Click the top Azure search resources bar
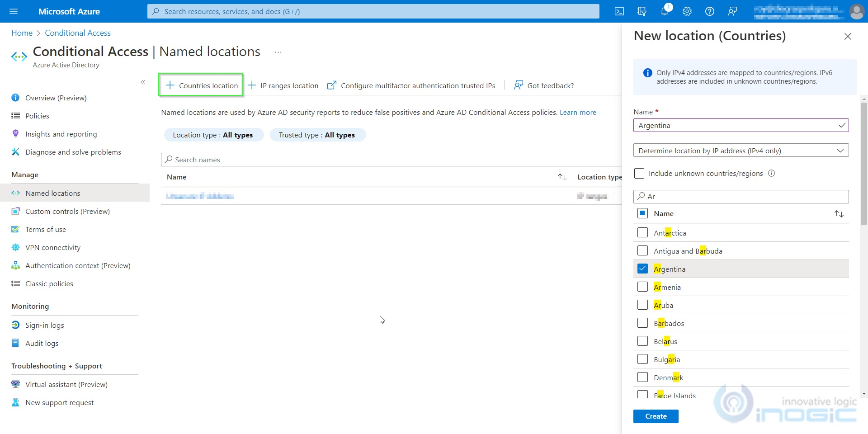Screen dimensions: 868x434 pos(373,11)
